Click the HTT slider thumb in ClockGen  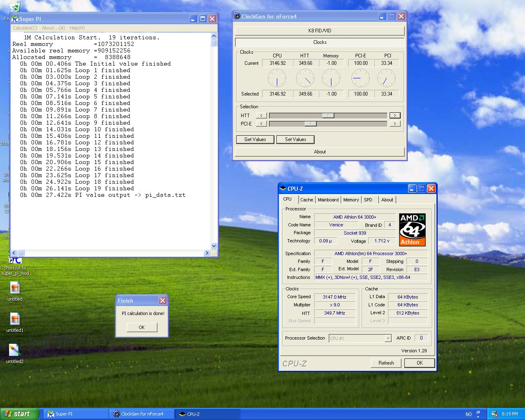[328, 116]
